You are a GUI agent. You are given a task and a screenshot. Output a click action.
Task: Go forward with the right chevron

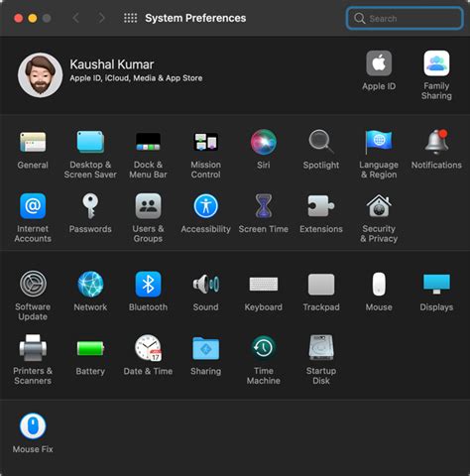pyautogui.click(x=101, y=18)
